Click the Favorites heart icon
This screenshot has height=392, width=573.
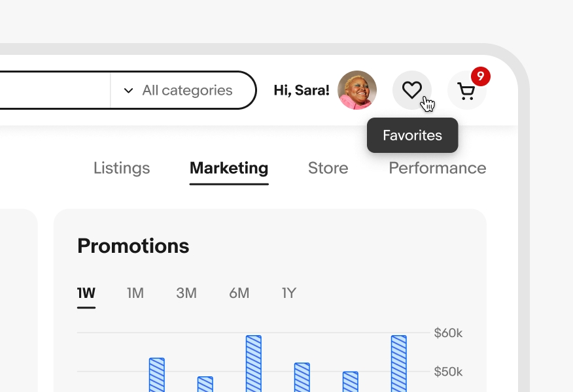(411, 90)
